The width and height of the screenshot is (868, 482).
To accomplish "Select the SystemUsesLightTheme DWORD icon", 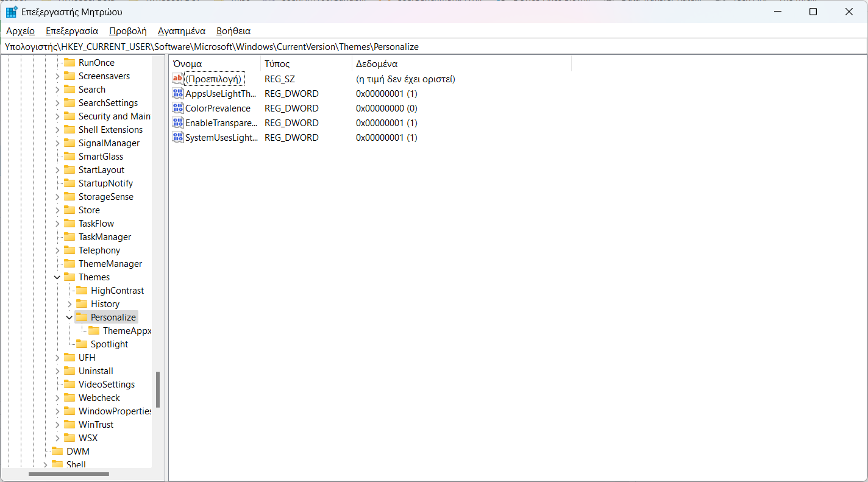I will (177, 137).
